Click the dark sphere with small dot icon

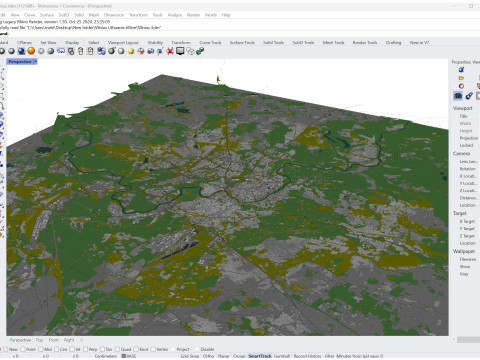111,51
